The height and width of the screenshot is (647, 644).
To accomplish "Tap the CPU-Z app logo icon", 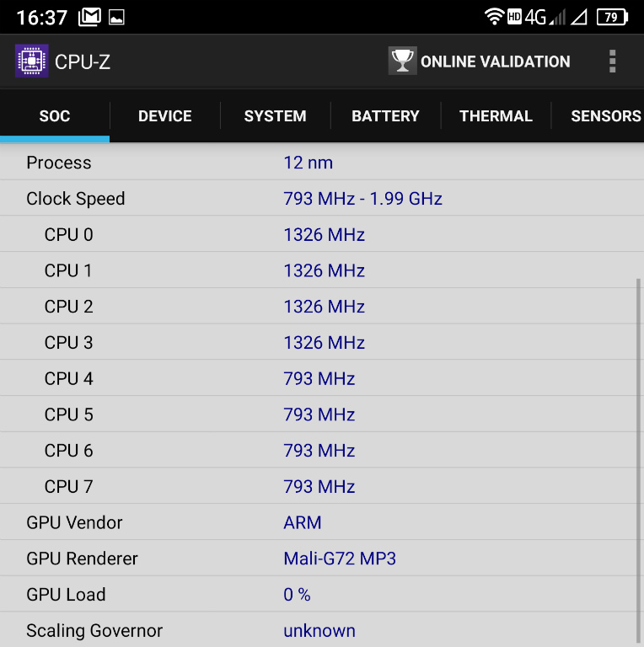I will pos(32,61).
